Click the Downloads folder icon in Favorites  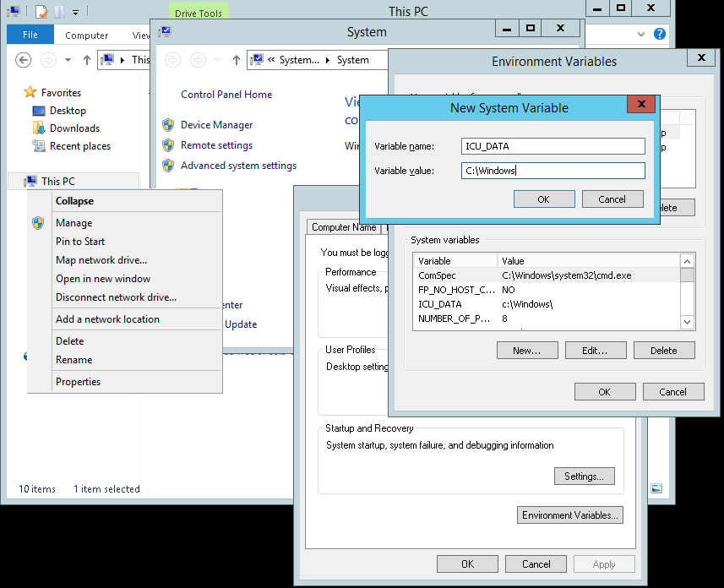click(38, 128)
